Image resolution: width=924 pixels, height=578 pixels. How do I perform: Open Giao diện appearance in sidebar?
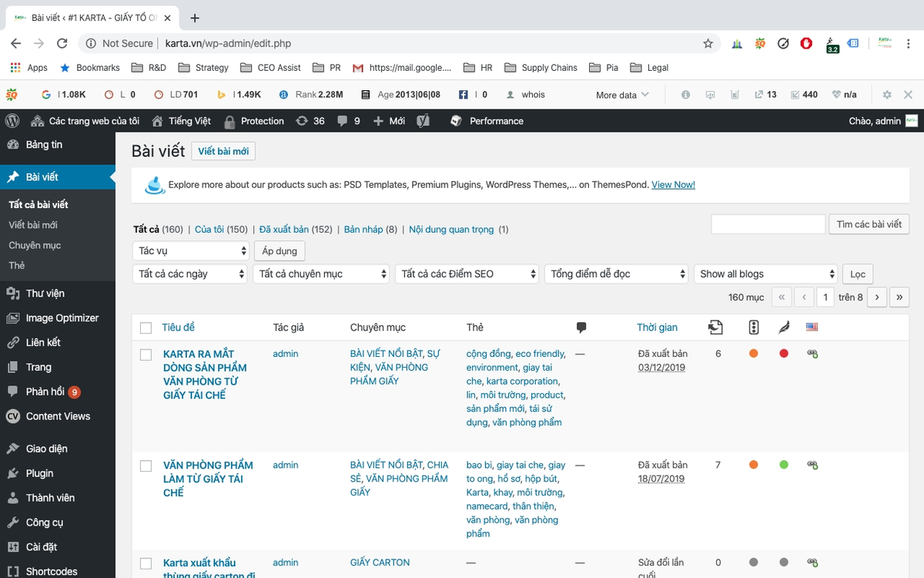click(58, 449)
